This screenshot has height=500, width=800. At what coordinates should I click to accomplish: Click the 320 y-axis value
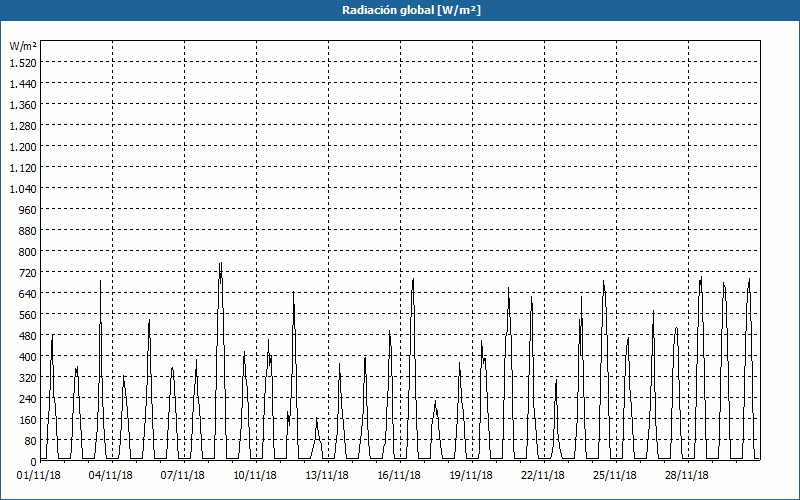(28, 378)
